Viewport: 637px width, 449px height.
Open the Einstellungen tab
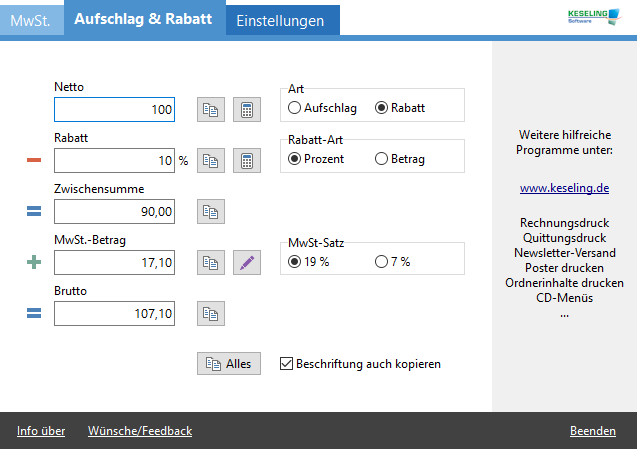pyautogui.click(x=281, y=20)
